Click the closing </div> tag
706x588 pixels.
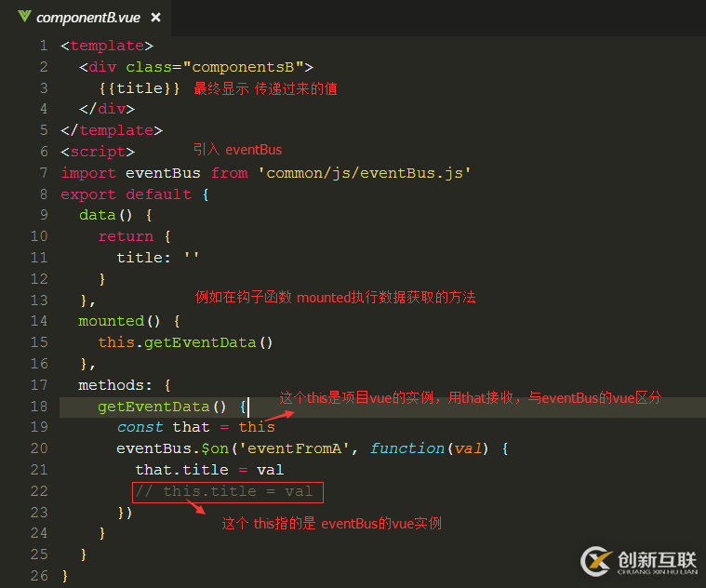(107, 110)
